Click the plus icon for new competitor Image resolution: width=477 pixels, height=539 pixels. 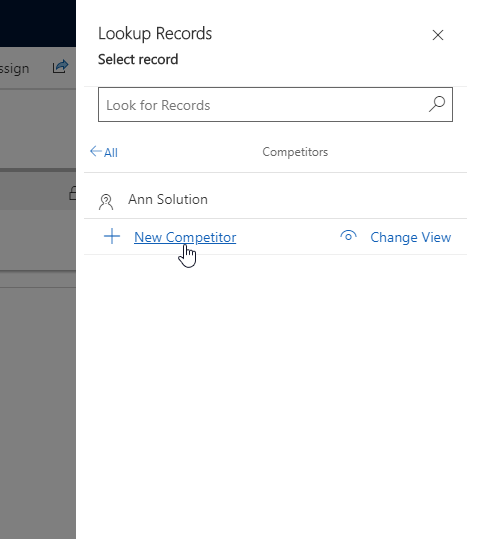pos(112,236)
